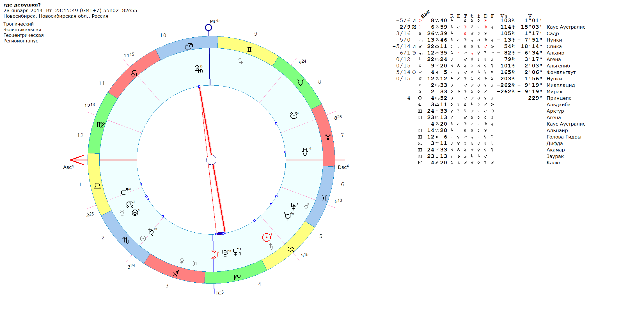Click the 'Эклиптикальная' label
644x320 pixels.
coord(22,30)
